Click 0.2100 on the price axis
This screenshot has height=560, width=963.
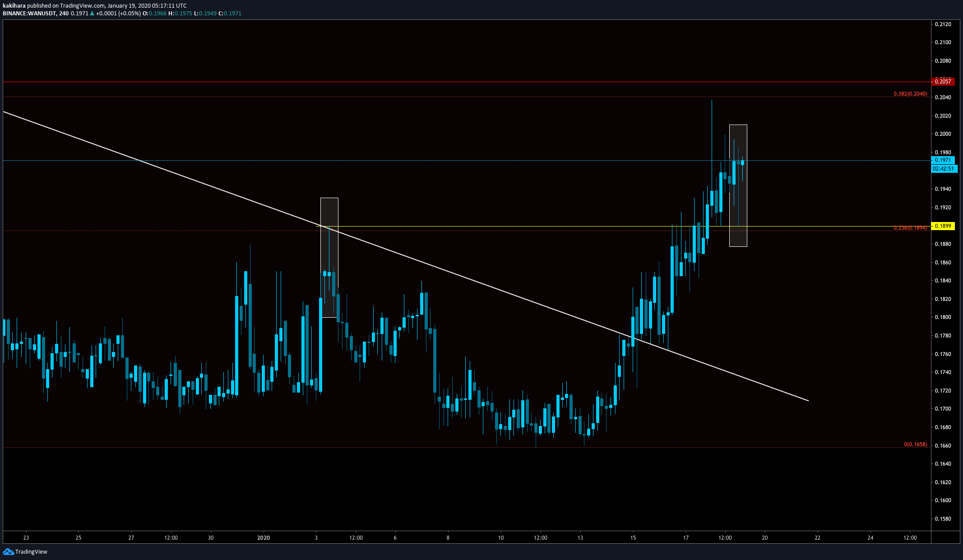click(x=943, y=42)
